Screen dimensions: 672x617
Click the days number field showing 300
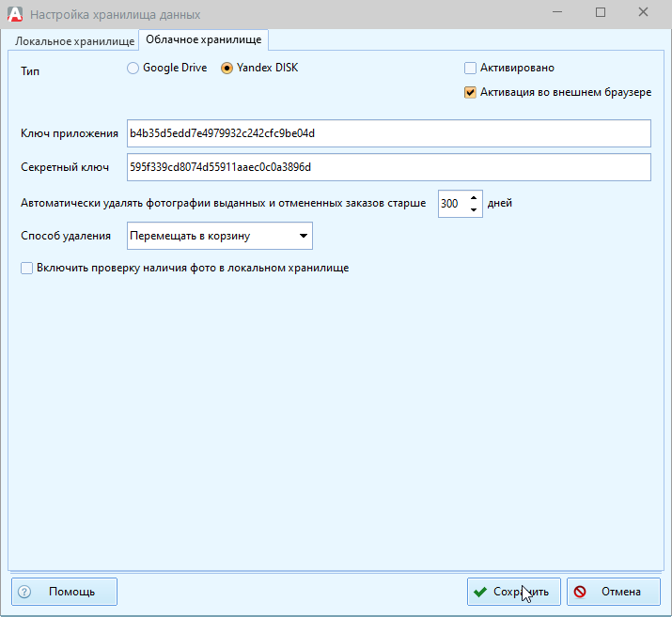pos(451,203)
